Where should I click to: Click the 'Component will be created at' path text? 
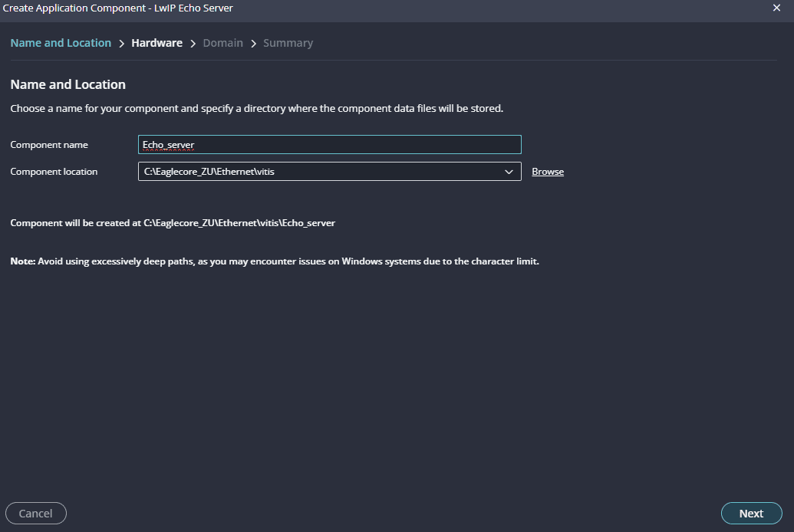[x=173, y=223]
